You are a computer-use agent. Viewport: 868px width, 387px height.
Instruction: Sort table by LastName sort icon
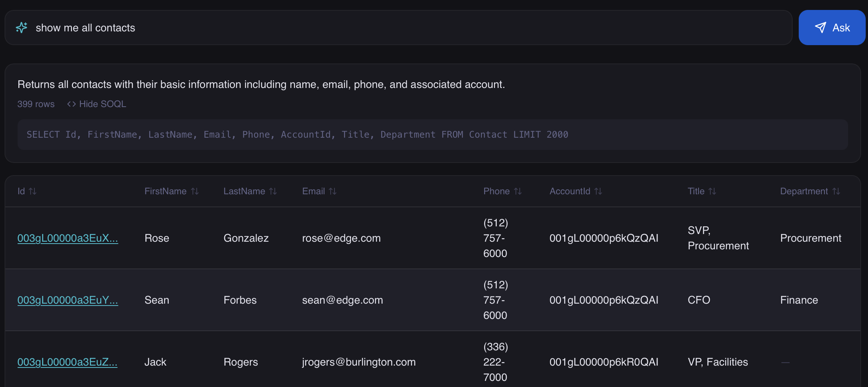click(273, 191)
